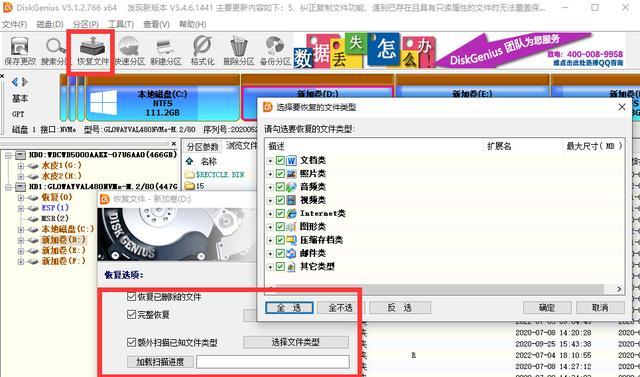Open the 工具(T) menu
640x377 pixels.
click(x=121, y=24)
